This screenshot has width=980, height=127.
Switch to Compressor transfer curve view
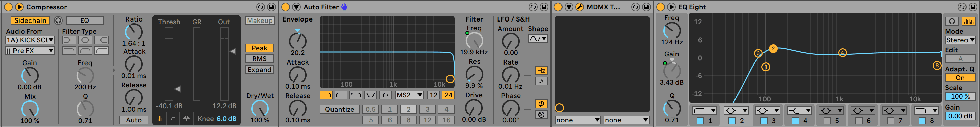(173, 119)
